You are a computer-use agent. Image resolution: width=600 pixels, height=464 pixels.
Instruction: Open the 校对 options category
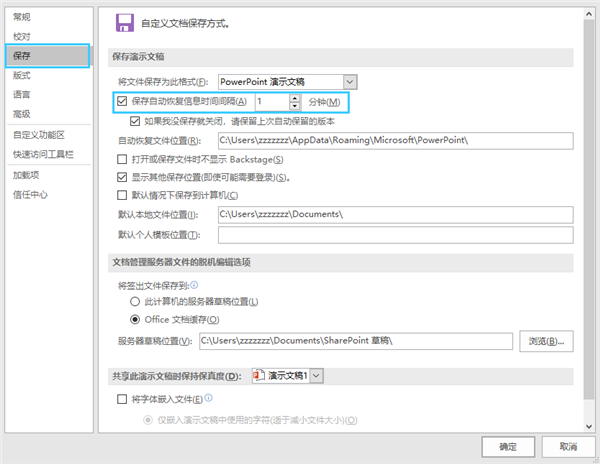(x=22, y=36)
